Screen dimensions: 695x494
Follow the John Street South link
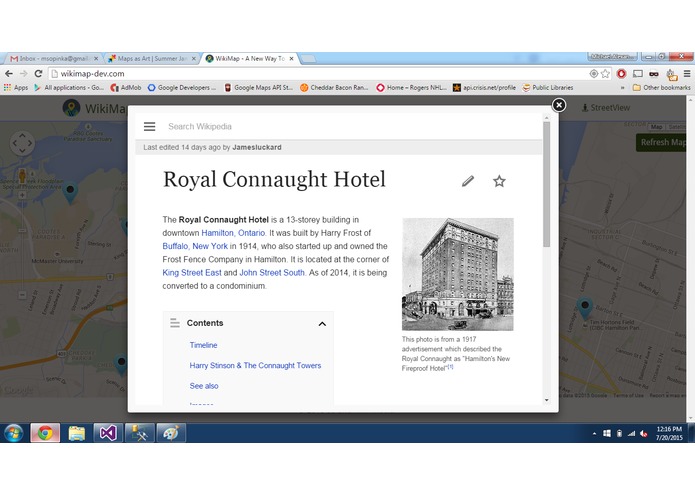pos(272,273)
